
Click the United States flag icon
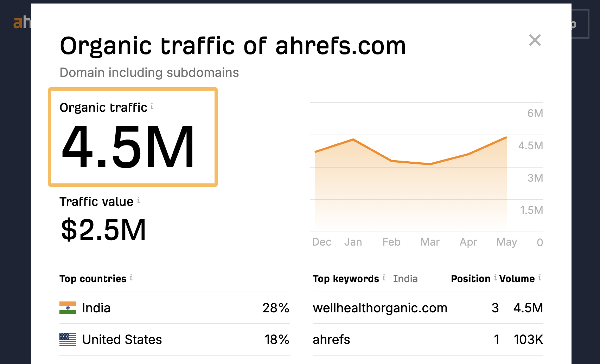68,339
